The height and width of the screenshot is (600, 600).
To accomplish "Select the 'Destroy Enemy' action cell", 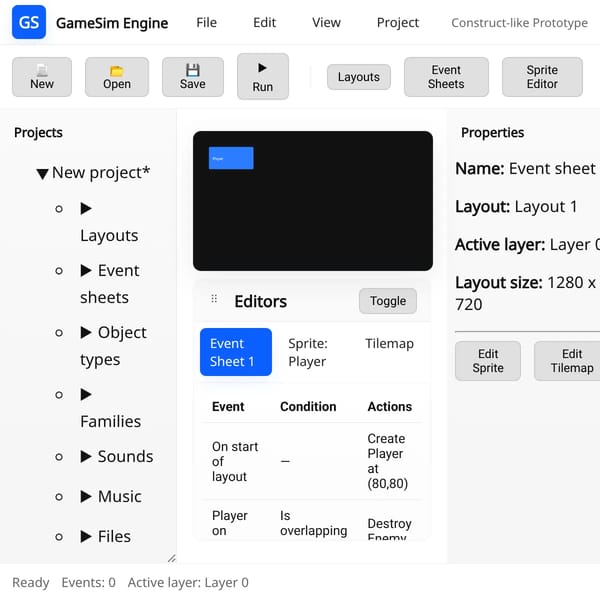I will point(390,529).
